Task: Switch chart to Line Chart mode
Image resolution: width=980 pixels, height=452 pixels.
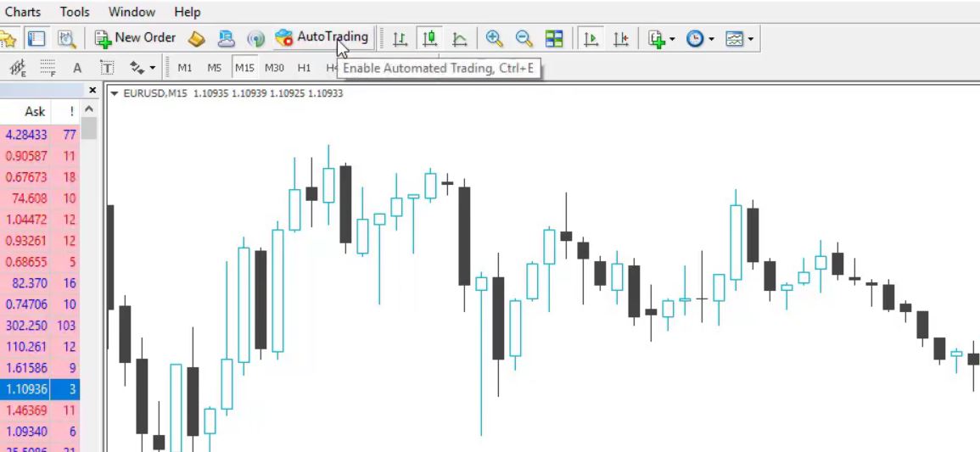Action: pyautogui.click(x=459, y=39)
